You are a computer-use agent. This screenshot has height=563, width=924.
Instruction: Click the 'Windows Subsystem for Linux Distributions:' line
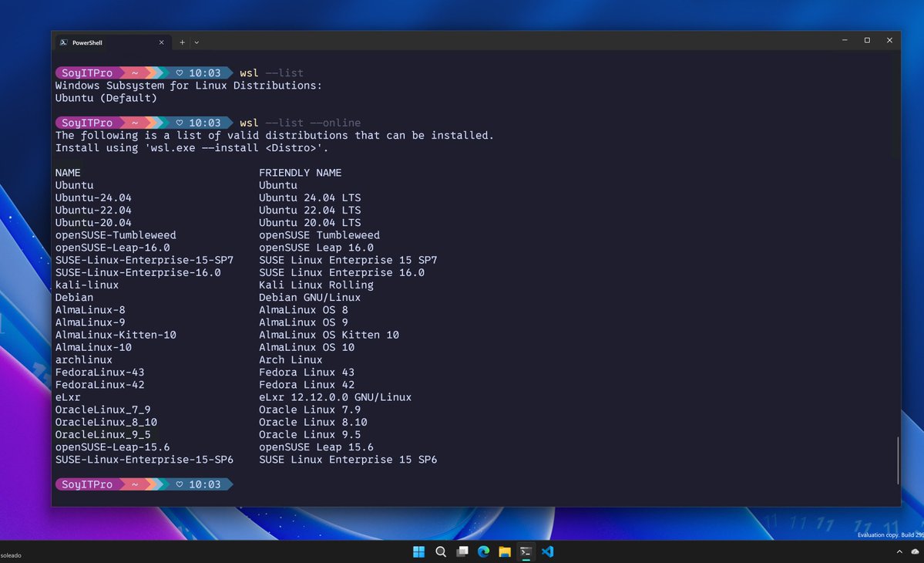click(189, 86)
